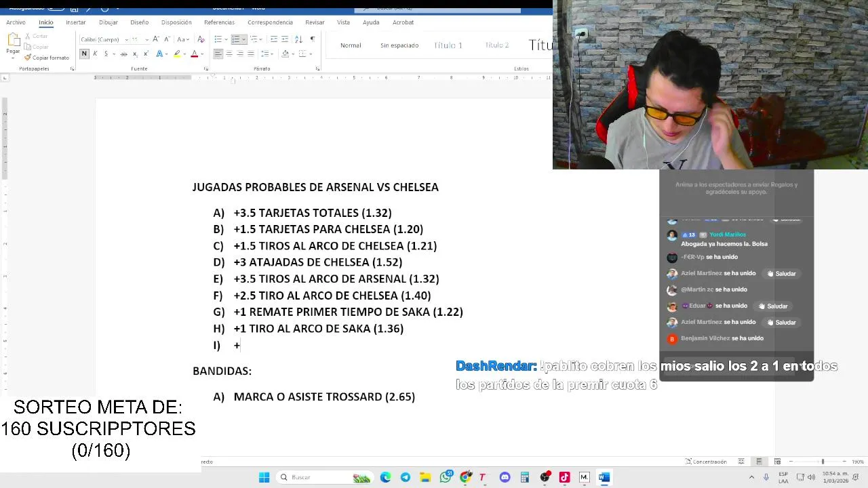
Task: Apply Título 2 style
Action: click(497, 45)
